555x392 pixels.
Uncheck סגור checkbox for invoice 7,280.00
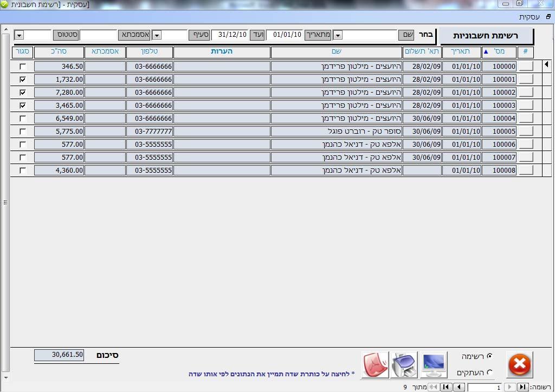pyautogui.click(x=23, y=92)
